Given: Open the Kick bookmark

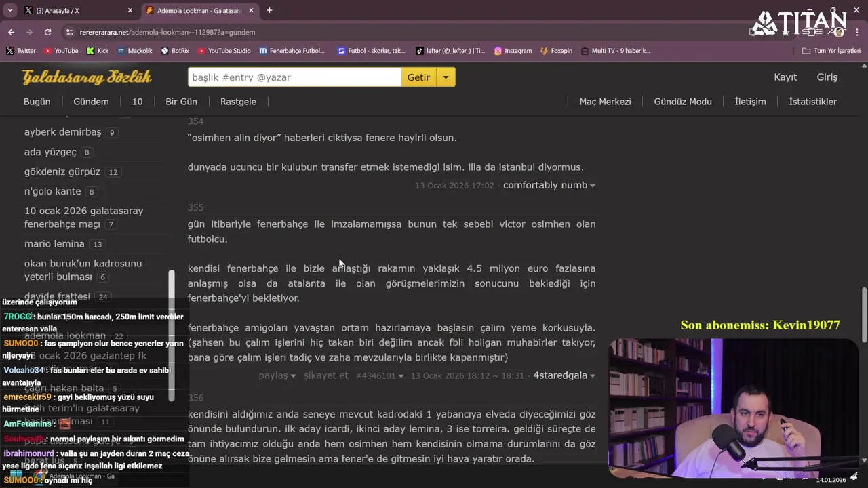Looking at the screenshot, I should click(x=98, y=51).
